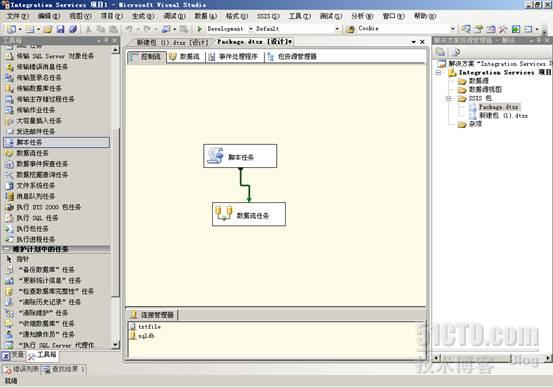Screen dimensions: 553x388
Task: Switch to 工具箱 bottom tab
Action: click(43, 355)
